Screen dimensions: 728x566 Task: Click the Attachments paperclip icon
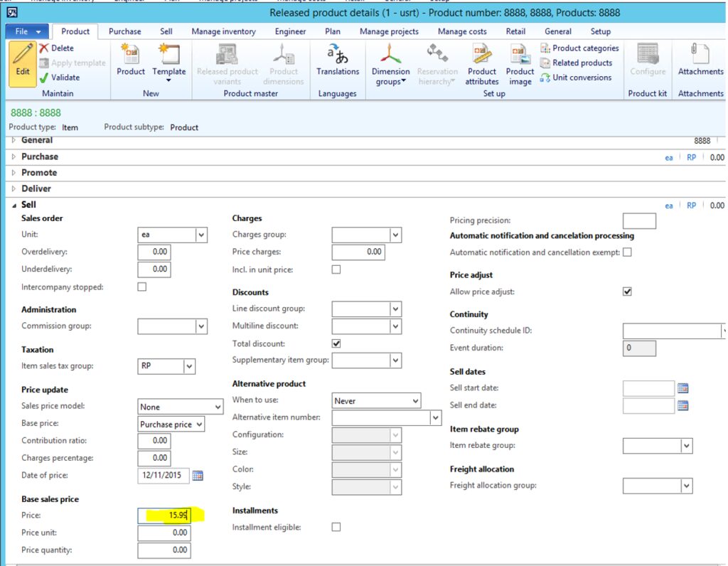[x=700, y=55]
